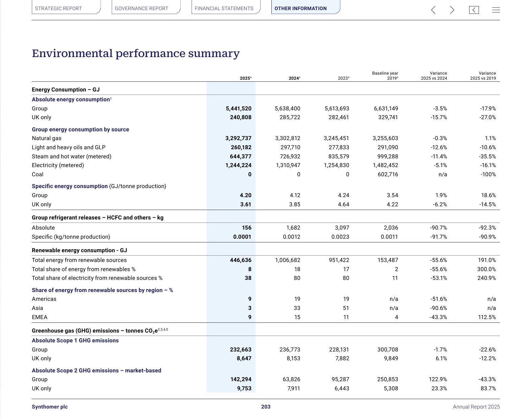Click the 'Energy Consumption – GJ' section heading
Image resolution: width=532 pixels, height=419 pixels.
66,89
